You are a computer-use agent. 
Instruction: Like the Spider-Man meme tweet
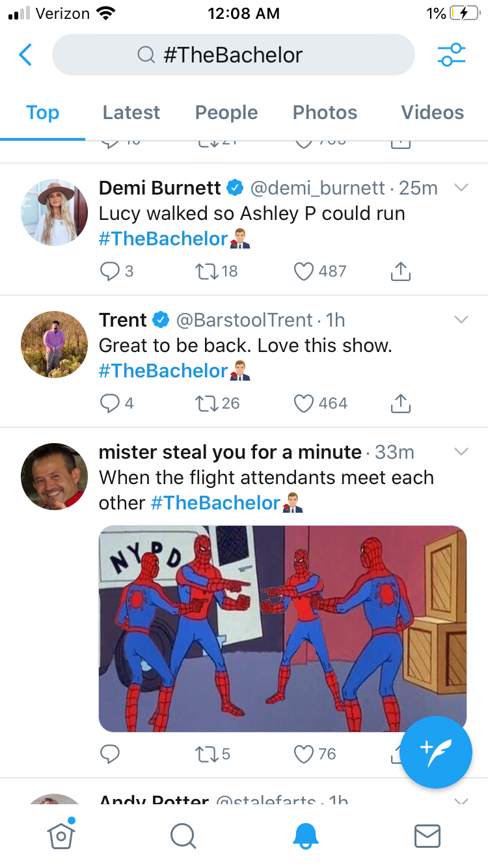[304, 754]
